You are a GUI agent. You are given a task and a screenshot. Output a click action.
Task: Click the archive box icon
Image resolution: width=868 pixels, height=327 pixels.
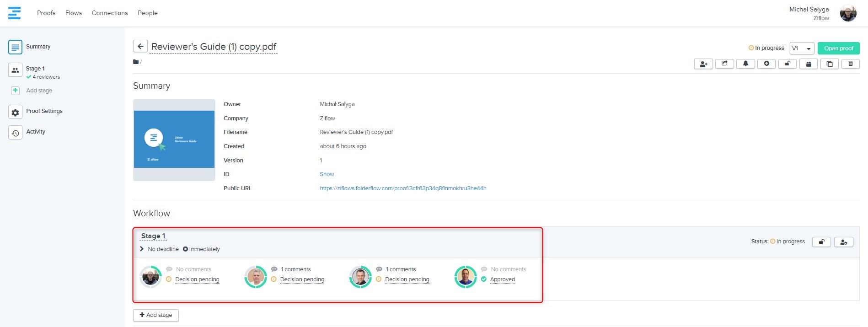coord(809,64)
